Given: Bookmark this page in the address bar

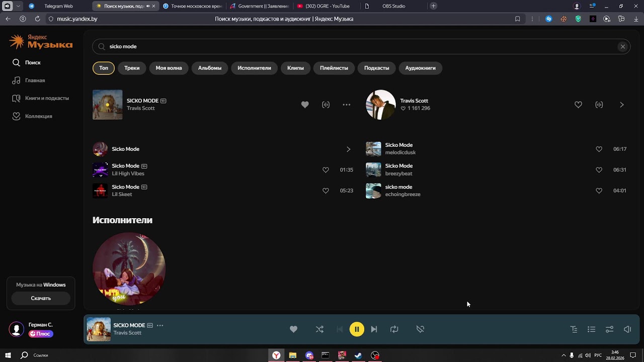Looking at the screenshot, I should pyautogui.click(x=517, y=19).
